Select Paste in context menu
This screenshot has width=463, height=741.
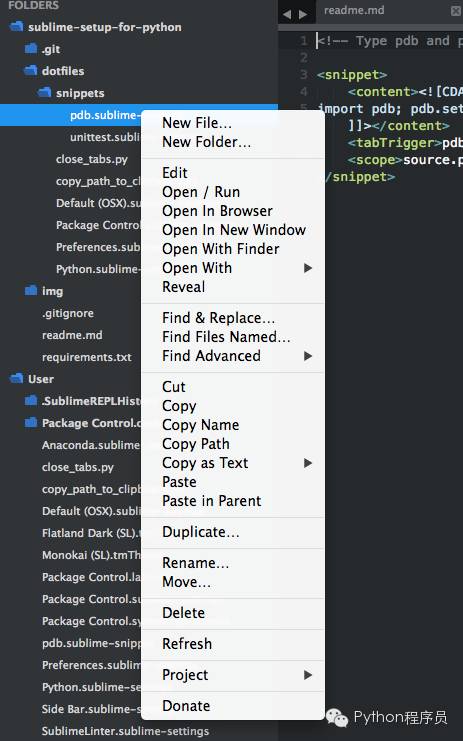(x=179, y=482)
